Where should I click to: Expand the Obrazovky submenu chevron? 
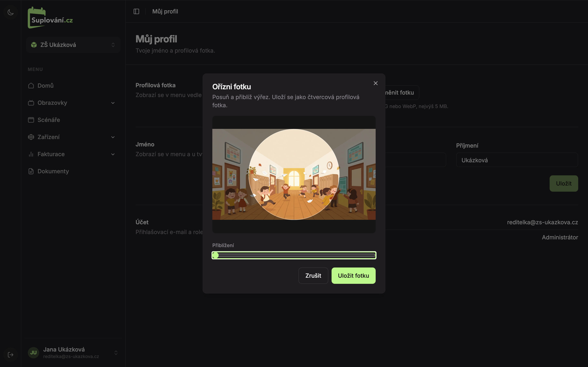(113, 103)
